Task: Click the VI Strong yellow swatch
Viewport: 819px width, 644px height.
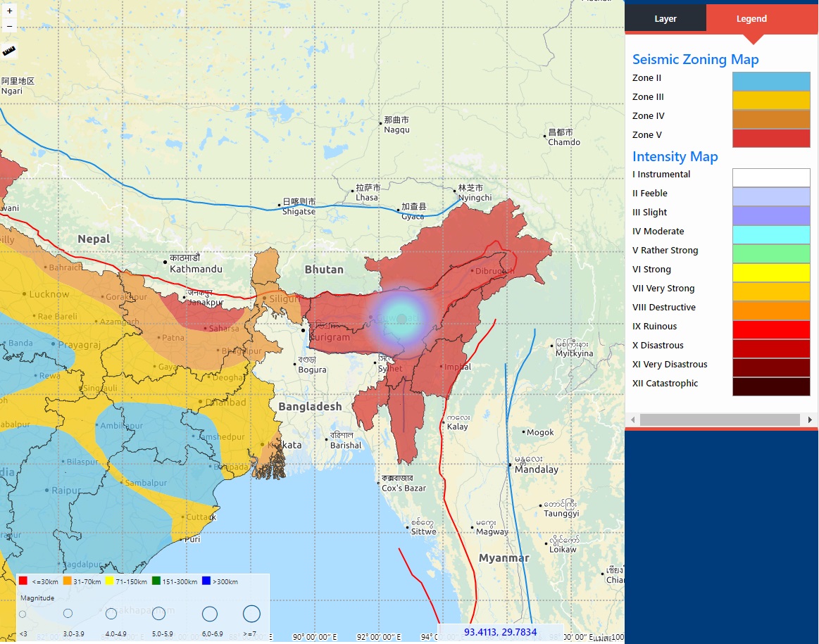Action: pyautogui.click(x=770, y=272)
